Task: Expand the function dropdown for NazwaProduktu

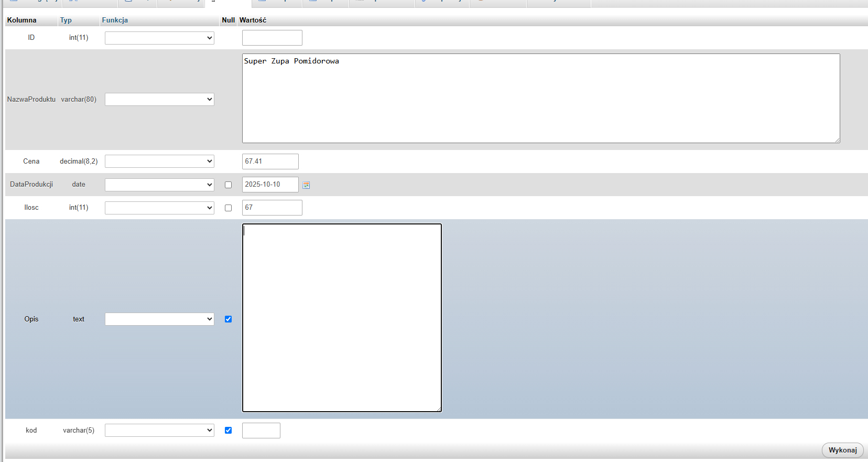Action: tap(159, 99)
